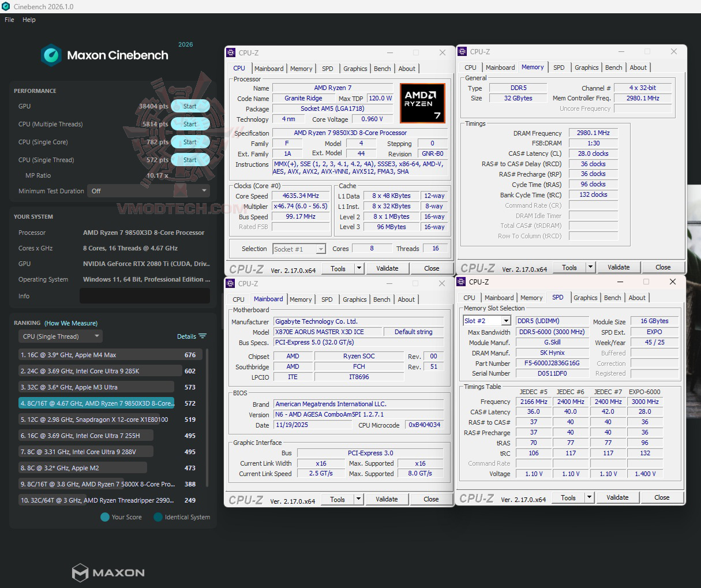Screen dimensions: 701x588
Task: Switch to Bench tab in the CPU window
Action: click(x=382, y=69)
